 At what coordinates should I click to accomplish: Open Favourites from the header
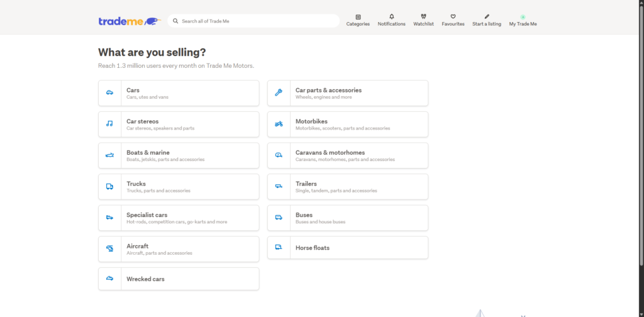tap(453, 21)
